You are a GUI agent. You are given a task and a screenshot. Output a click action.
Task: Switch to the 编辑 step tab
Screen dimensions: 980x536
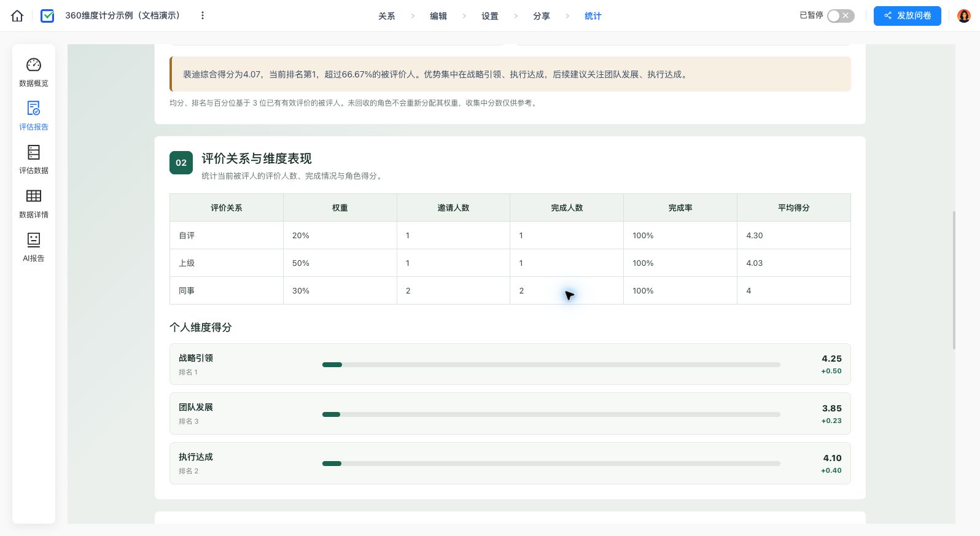[438, 16]
